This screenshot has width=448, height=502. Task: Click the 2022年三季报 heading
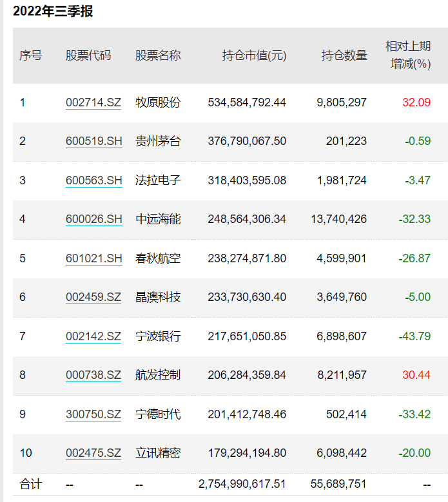pos(53,11)
